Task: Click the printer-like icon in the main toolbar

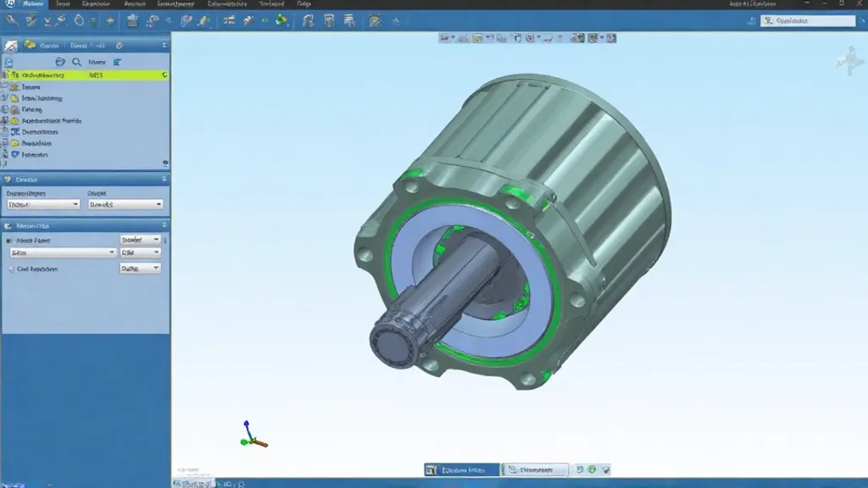Action: (132, 20)
